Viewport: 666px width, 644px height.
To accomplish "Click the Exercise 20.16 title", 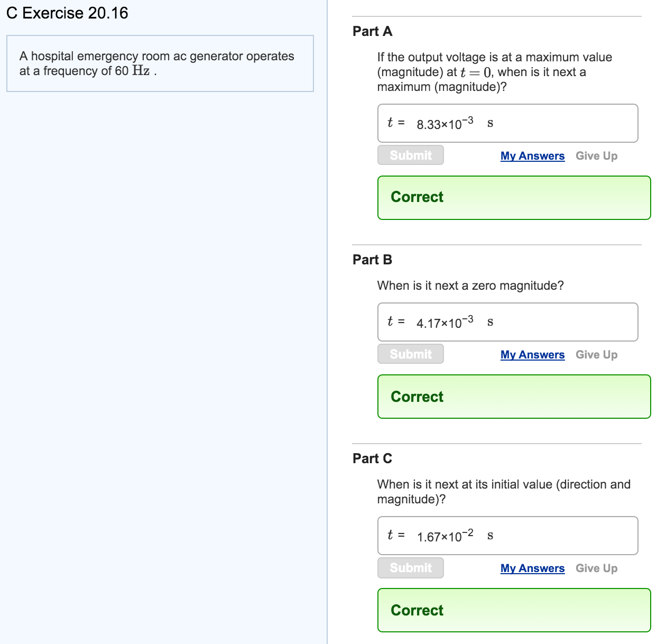I will pos(68,13).
